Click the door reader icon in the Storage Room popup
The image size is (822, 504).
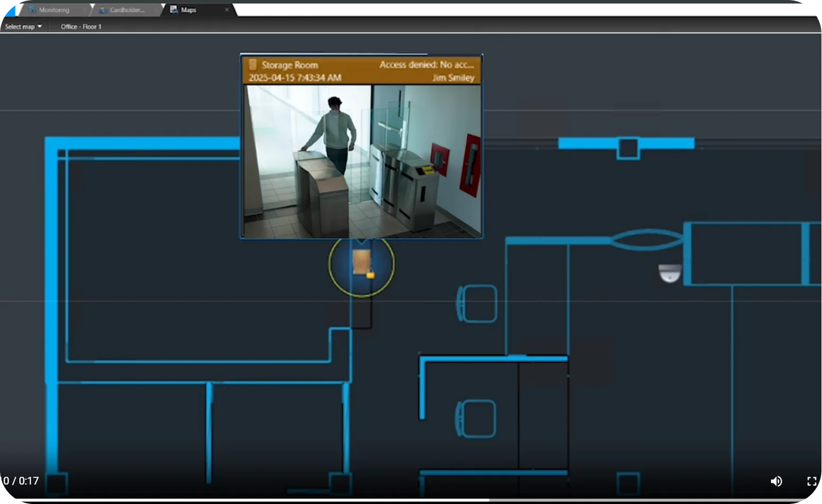(x=254, y=65)
